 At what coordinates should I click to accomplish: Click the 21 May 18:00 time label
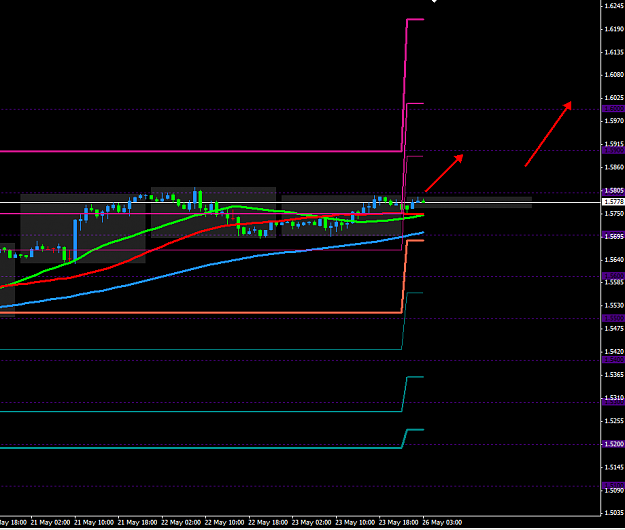coord(138,522)
